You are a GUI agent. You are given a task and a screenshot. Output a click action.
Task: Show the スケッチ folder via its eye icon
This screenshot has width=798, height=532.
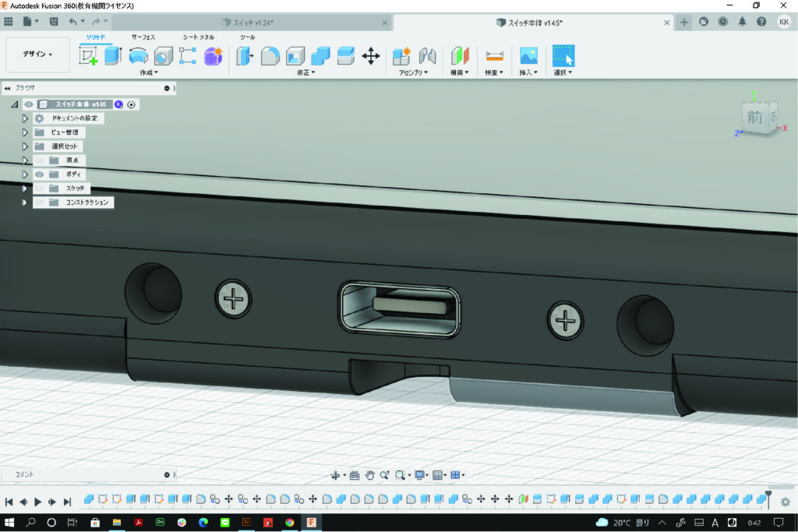click(x=39, y=188)
